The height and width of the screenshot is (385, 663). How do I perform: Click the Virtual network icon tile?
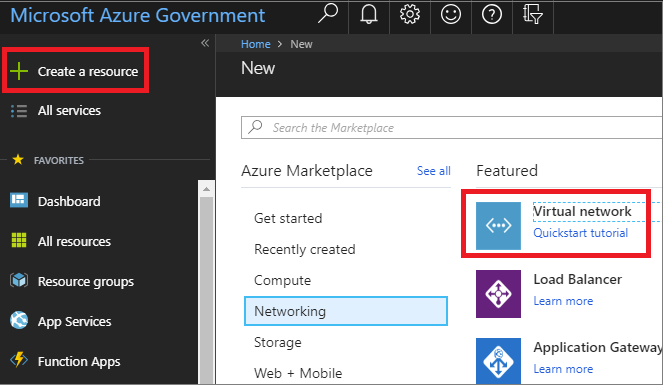(x=498, y=226)
